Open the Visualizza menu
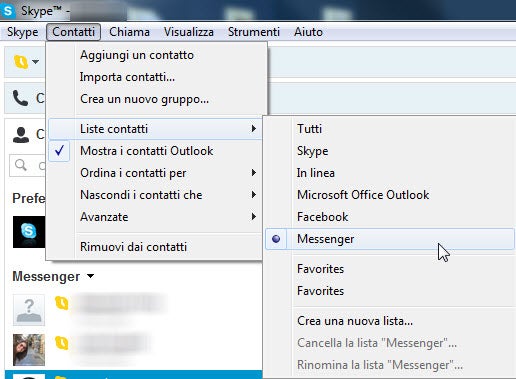Viewport: 516px width, 379px height. coord(189,32)
